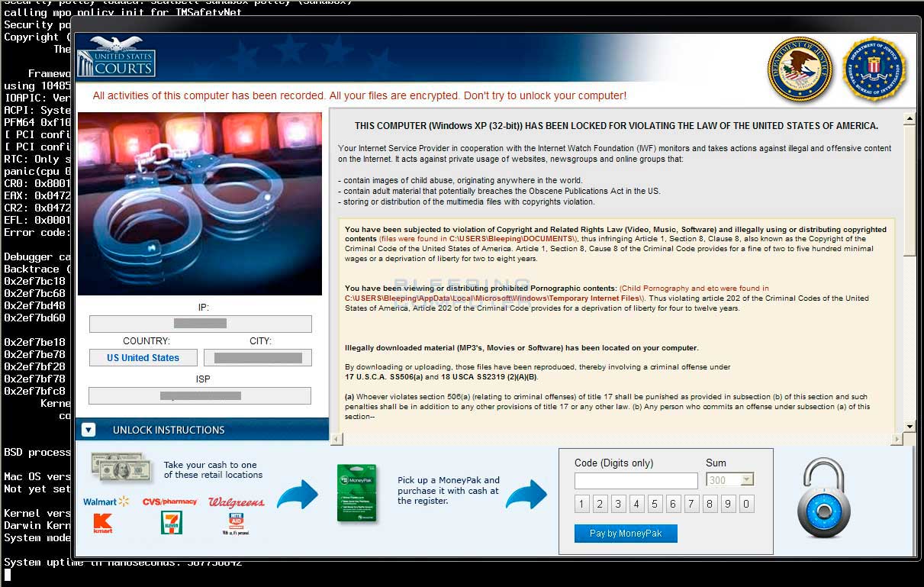The height and width of the screenshot is (587, 924).
Task: Click the Walmart logo
Action: point(106,502)
